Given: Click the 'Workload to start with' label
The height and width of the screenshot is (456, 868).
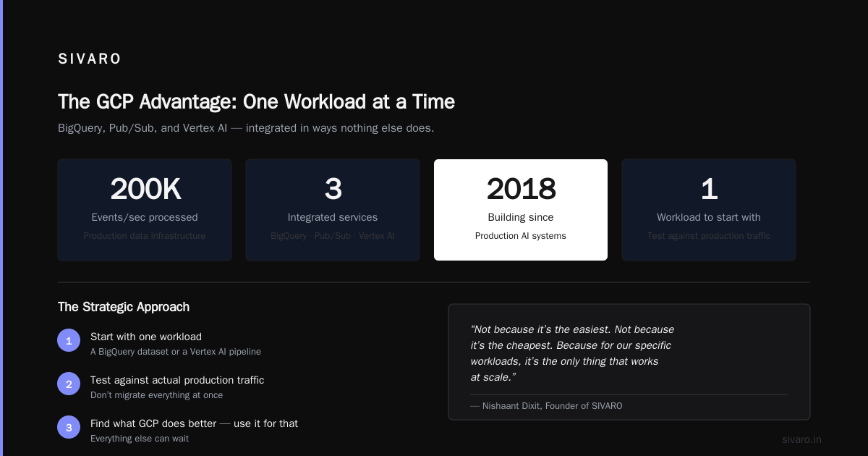Looking at the screenshot, I should (x=709, y=217).
